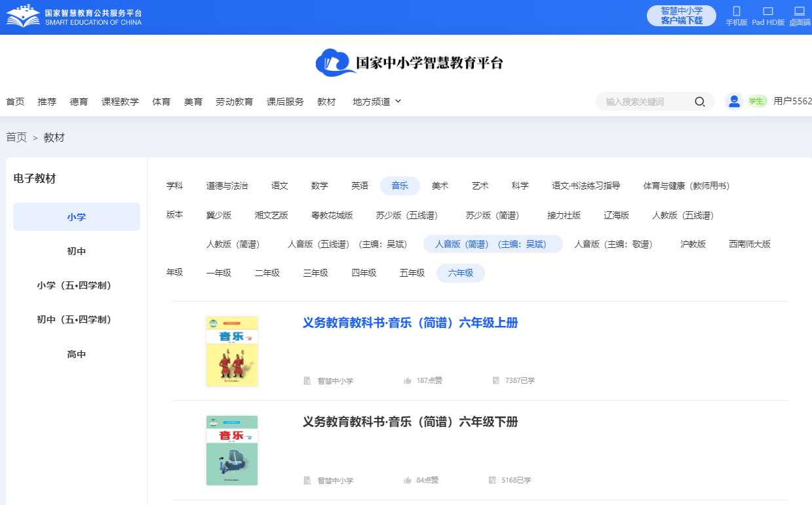Click the search magnifier icon
The height and width of the screenshot is (505, 812).
pyautogui.click(x=699, y=102)
